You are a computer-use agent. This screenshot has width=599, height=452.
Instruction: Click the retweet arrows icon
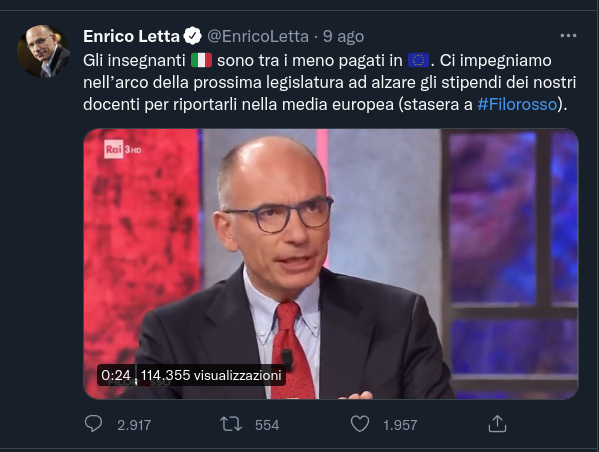231,424
